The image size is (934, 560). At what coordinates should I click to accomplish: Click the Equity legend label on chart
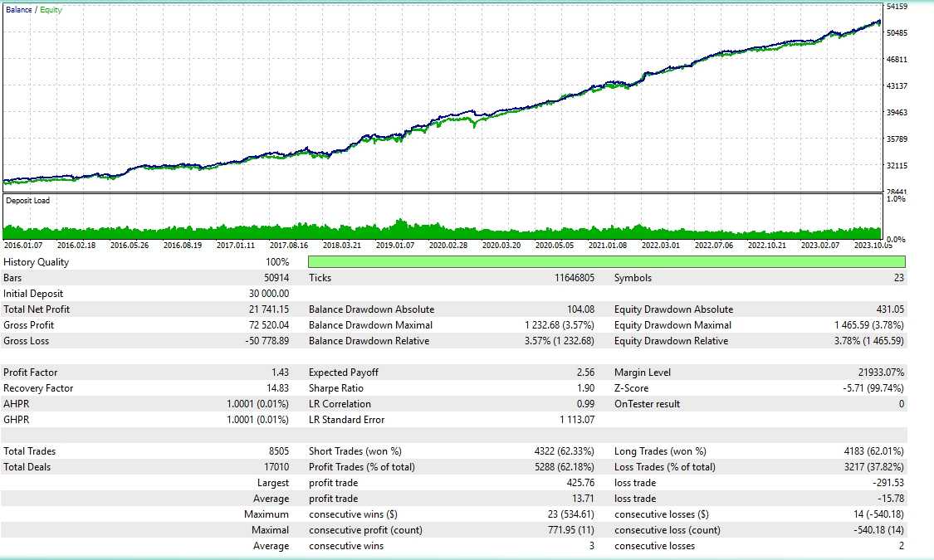click(x=51, y=10)
